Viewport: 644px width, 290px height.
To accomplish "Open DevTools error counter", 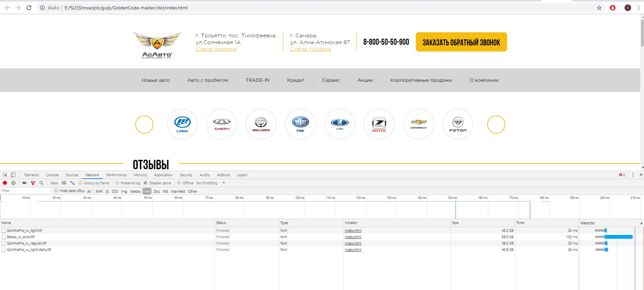I will click(622, 175).
